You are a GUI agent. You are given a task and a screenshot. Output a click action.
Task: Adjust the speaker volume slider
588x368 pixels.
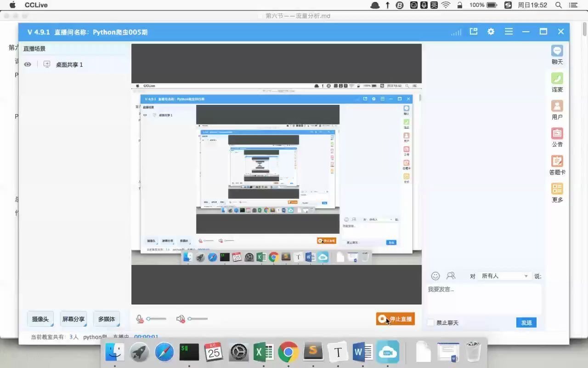198,319
